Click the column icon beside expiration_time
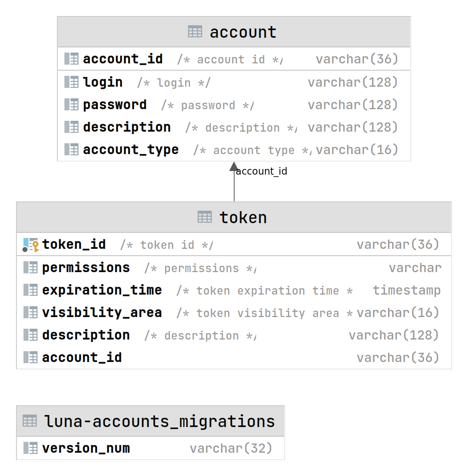 [31, 290]
